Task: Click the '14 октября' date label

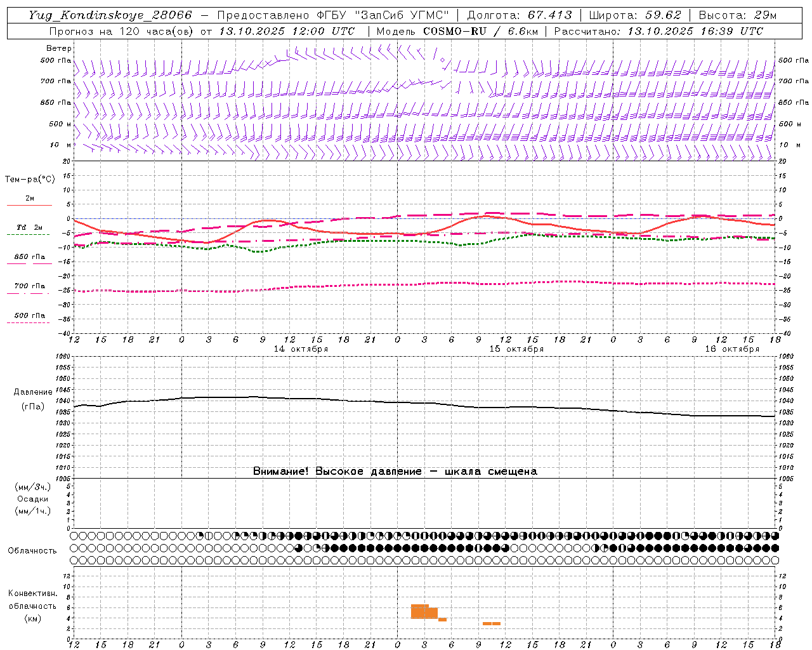Action: (x=301, y=349)
